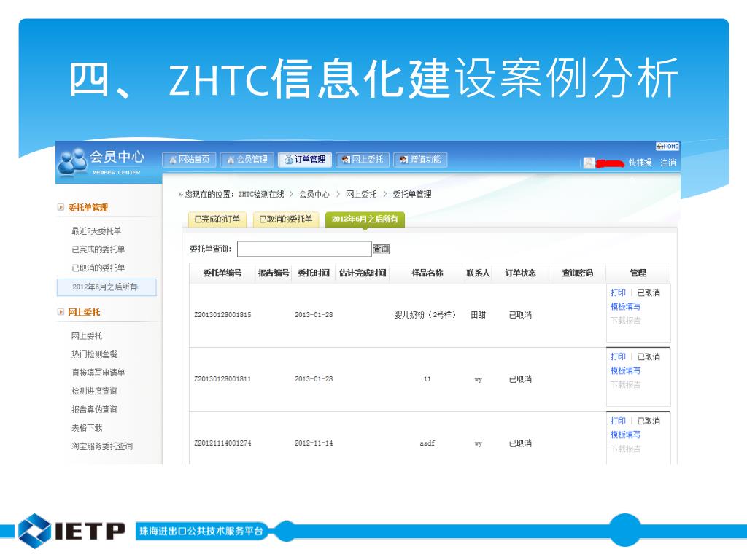Image resolution: width=747 pixels, height=560 pixels.
Task: Click 下载报告 for order Z20130128001815
Action: pos(625,321)
